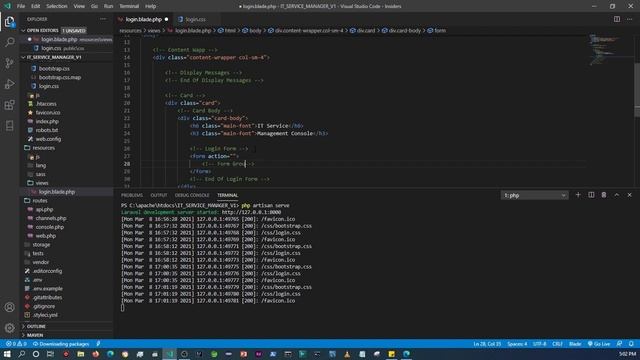The image size is (640, 360).
Task: Open Cortana circle on taskbar
Action: tap(36, 354)
